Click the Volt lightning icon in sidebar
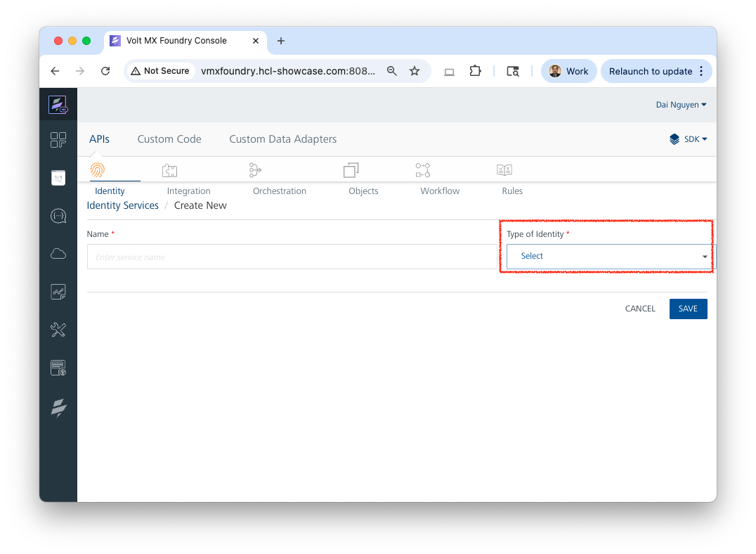This screenshot has width=756, height=554. point(58,408)
